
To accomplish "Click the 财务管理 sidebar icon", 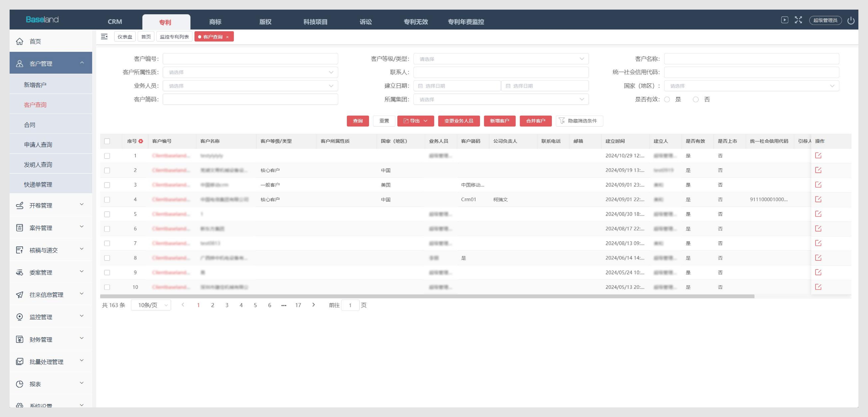I will point(19,339).
